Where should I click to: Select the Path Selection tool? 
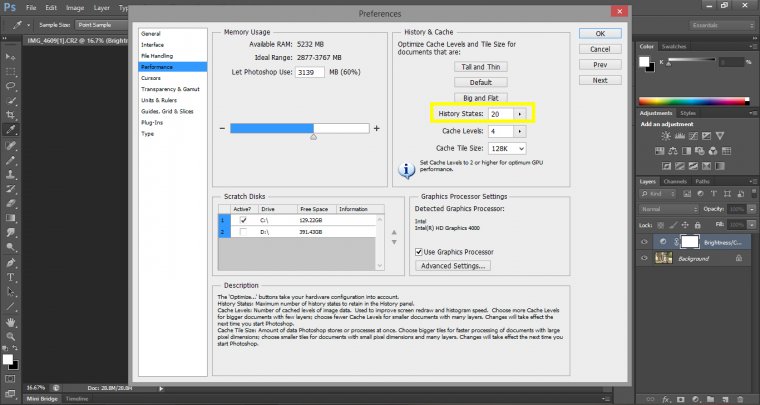point(11,292)
